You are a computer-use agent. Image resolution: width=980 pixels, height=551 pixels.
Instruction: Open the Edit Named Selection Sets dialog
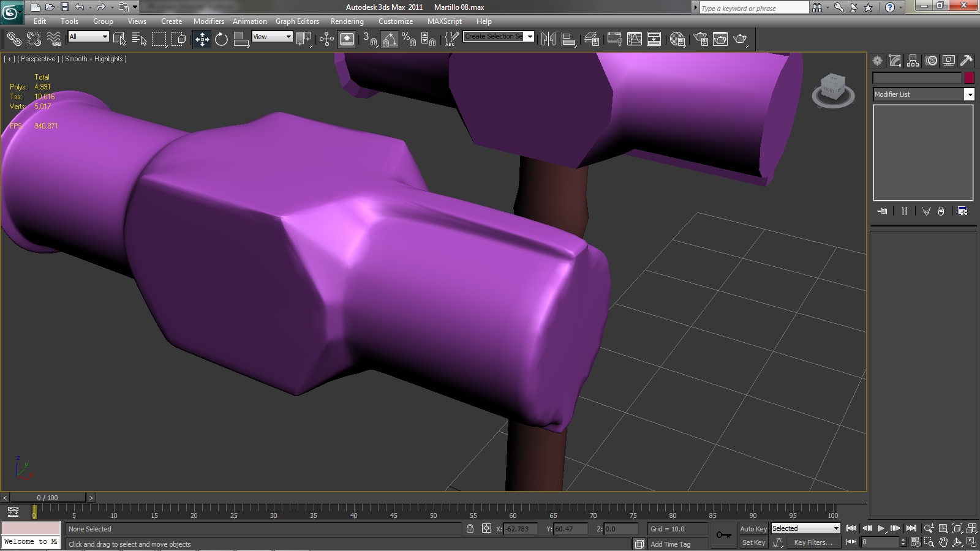(451, 39)
